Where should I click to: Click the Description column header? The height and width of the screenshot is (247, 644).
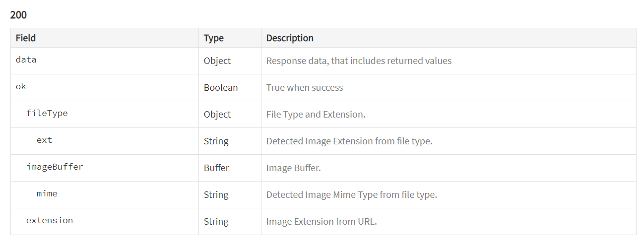tap(290, 38)
